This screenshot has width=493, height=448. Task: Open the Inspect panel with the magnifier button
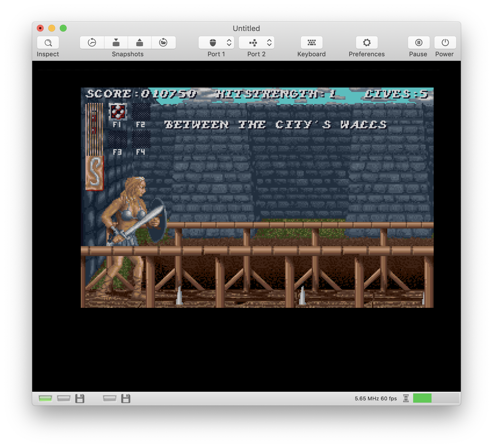[48, 43]
